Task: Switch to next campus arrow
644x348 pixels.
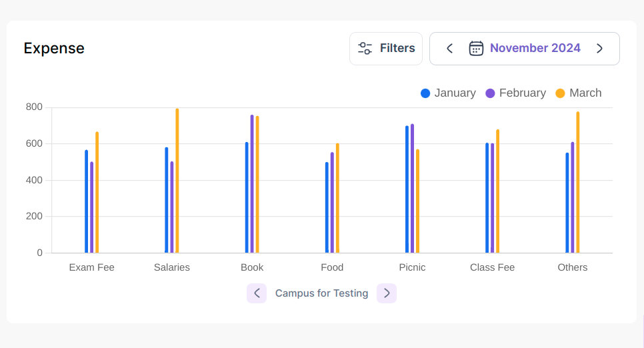Action: tap(387, 293)
